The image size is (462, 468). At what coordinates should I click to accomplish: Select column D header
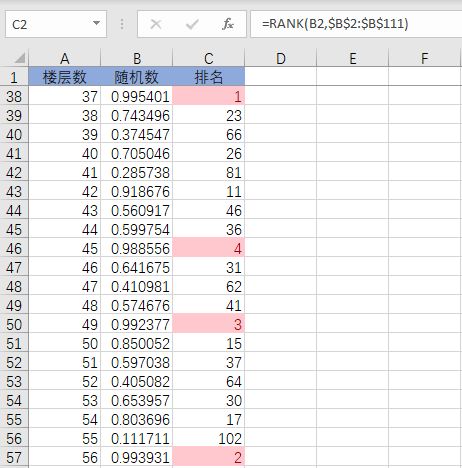tap(281, 58)
